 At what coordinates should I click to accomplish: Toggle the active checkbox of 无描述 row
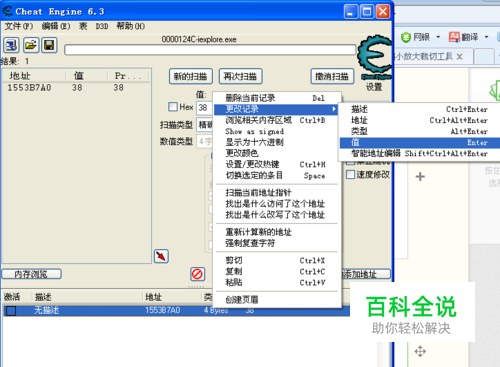(x=11, y=311)
